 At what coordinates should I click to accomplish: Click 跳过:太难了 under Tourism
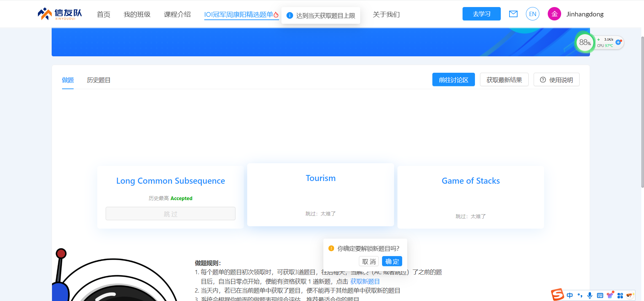coord(320,214)
